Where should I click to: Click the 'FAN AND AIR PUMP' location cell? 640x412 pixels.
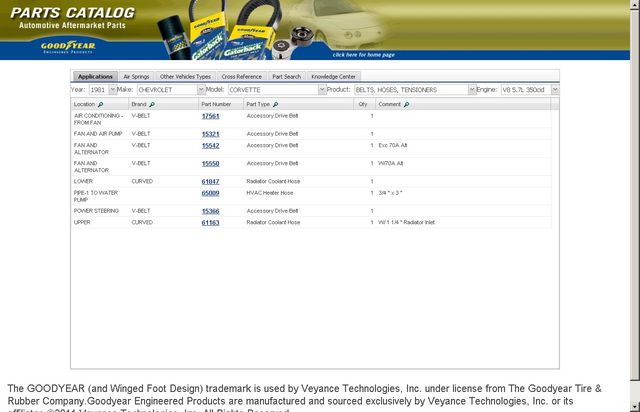98,134
